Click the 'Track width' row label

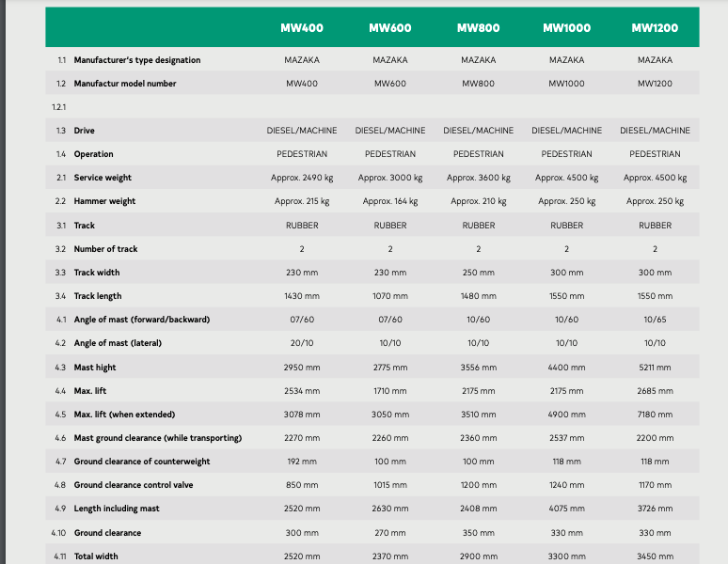(97, 273)
